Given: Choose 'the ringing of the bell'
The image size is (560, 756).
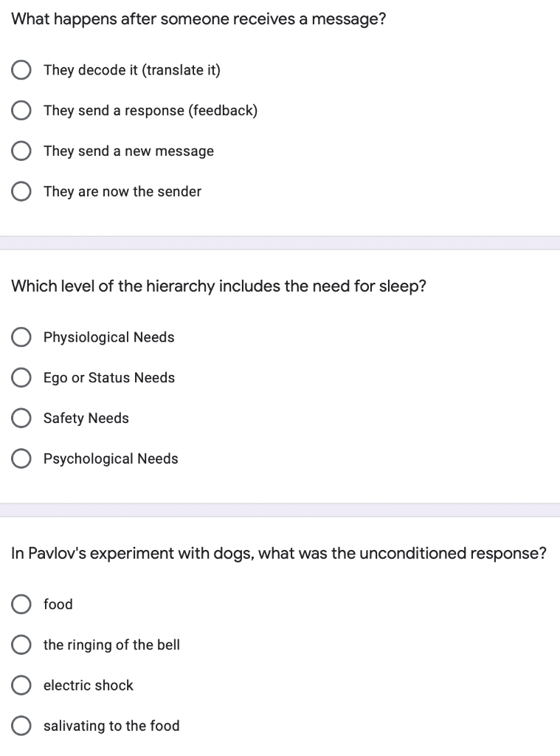Looking at the screenshot, I should pyautogui.click(x=21, y=645).
